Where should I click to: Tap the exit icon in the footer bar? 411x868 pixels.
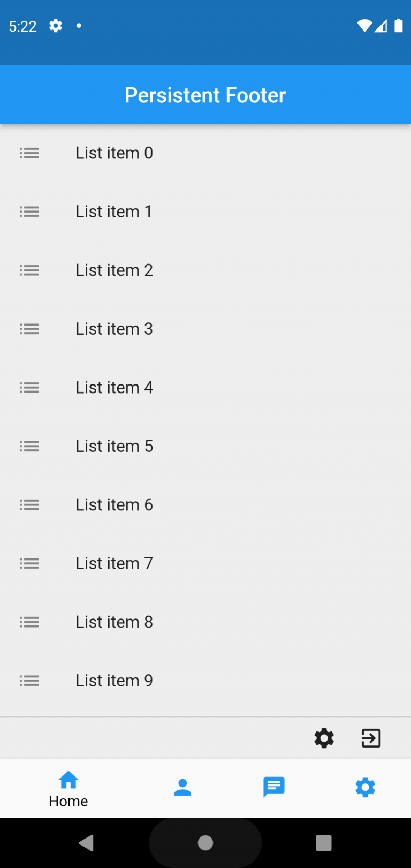tap(371, 738)
